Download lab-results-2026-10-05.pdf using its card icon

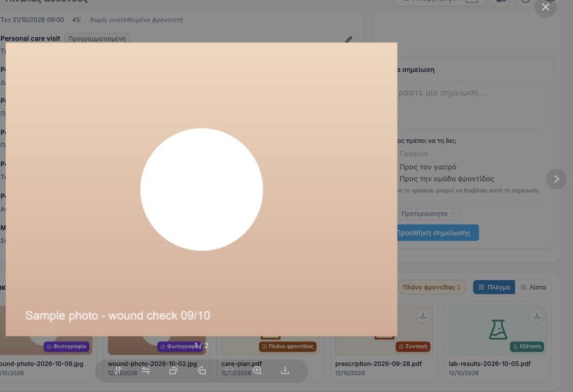pyautogui.click(x=536, y=315)
